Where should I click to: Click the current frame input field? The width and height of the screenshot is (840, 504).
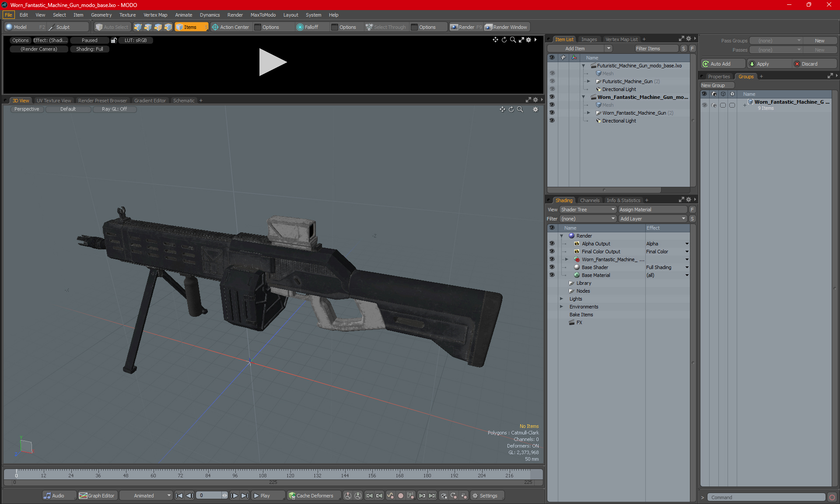[x=210, y=496]
